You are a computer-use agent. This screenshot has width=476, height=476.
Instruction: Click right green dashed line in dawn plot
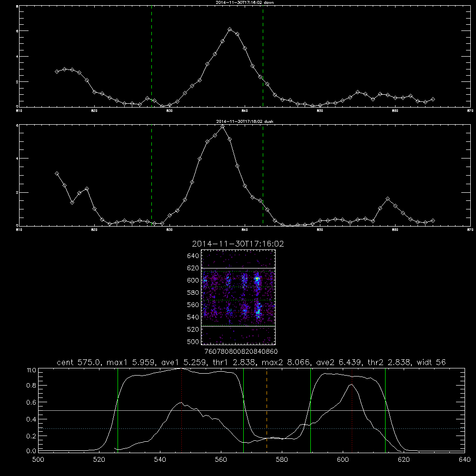263,57
